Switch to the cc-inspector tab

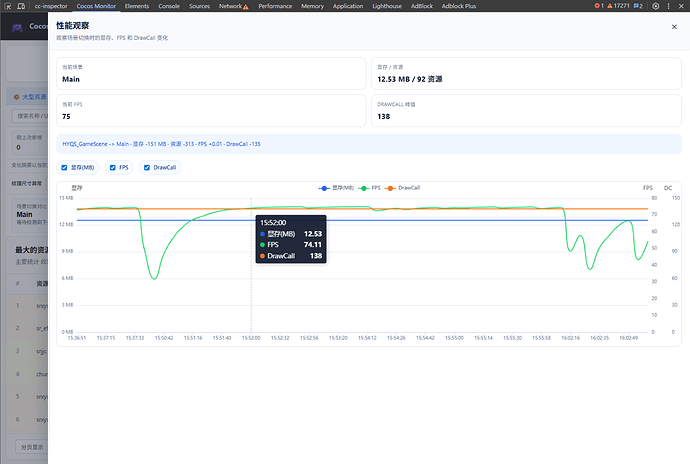[x=51, y=6]
